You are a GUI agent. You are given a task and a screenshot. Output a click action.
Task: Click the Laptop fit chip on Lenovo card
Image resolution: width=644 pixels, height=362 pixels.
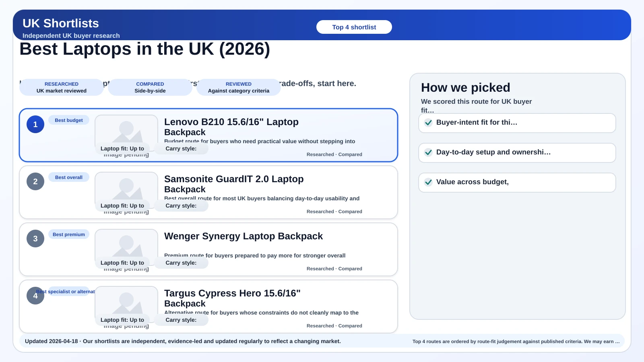(122, 148)
